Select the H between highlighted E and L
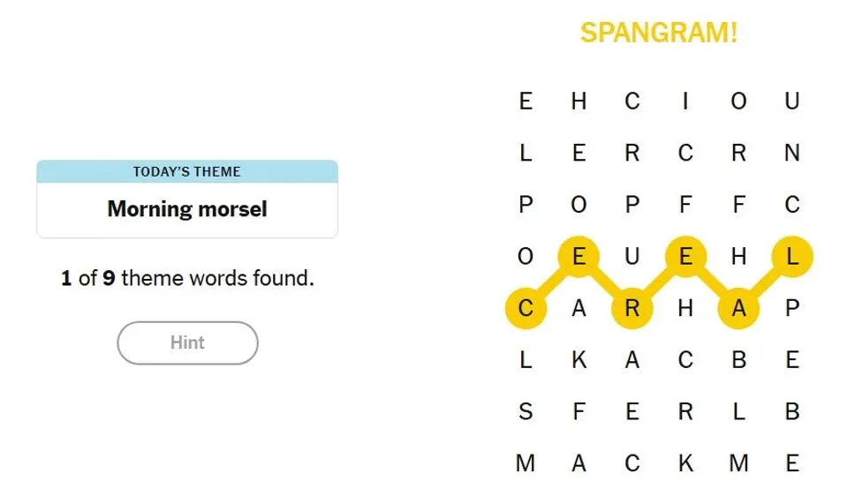This screenshot has width=847, height=504. click(x=738, y=257)
